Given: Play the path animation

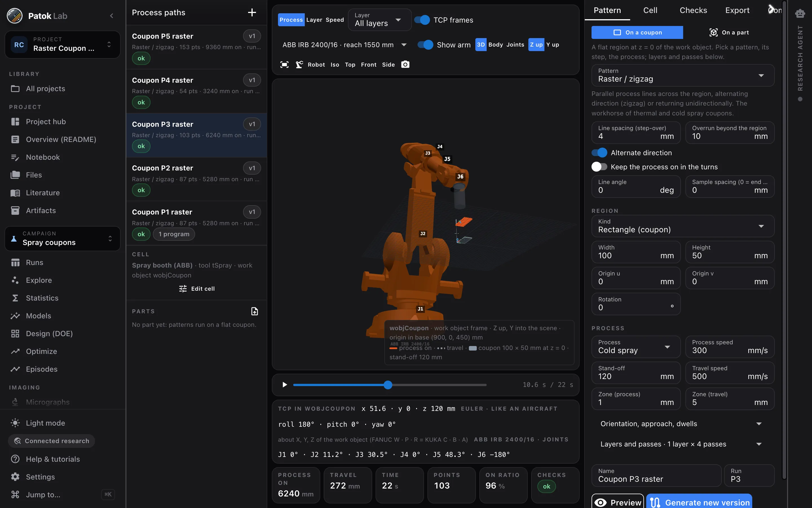Looking at the screenshot, I should [284, 385].
